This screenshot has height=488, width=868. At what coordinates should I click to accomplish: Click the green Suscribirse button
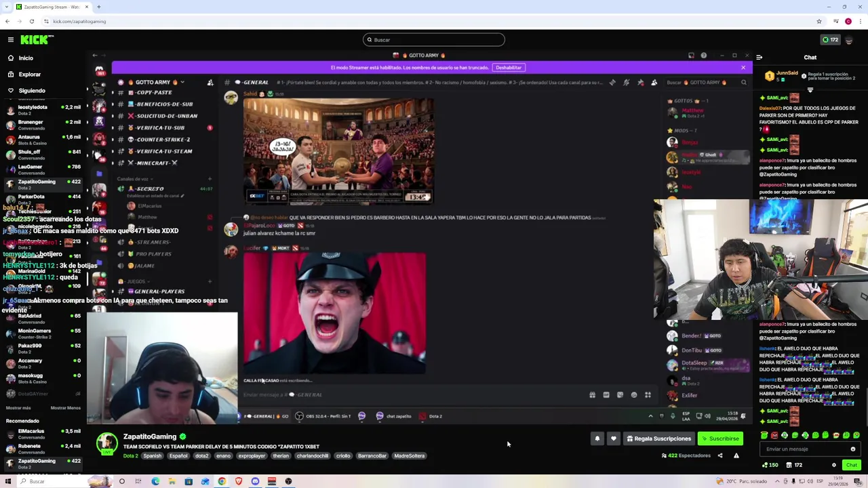coord(720,439)
